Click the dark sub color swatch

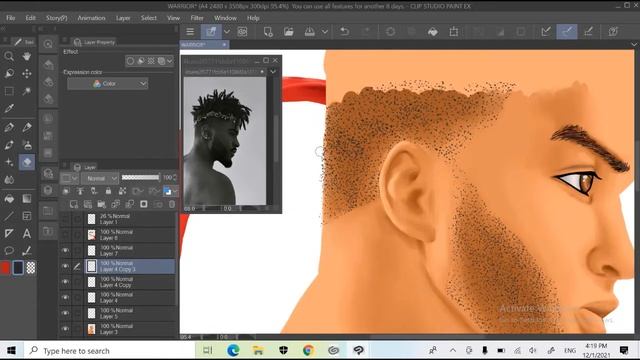click(18, 268)
